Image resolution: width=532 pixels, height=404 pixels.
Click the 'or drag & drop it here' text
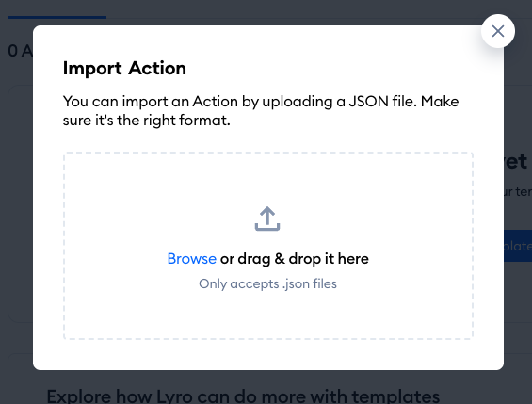click(294, 259)
